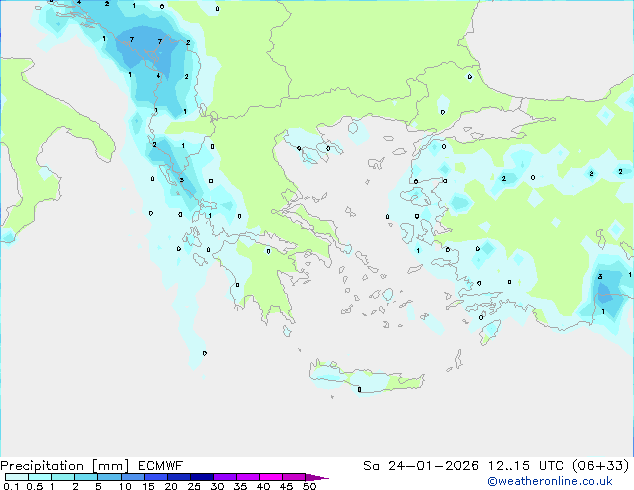Image resolution: width=634 pixels, height=490 pixels.
Task: Click the 10–15 mm legend swatch
Action: [x=132, y=477]
